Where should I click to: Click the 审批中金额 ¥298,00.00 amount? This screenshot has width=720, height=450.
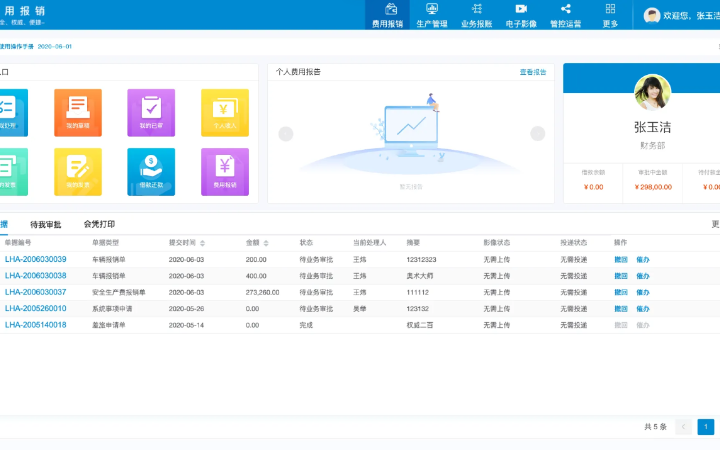(653, 187)
